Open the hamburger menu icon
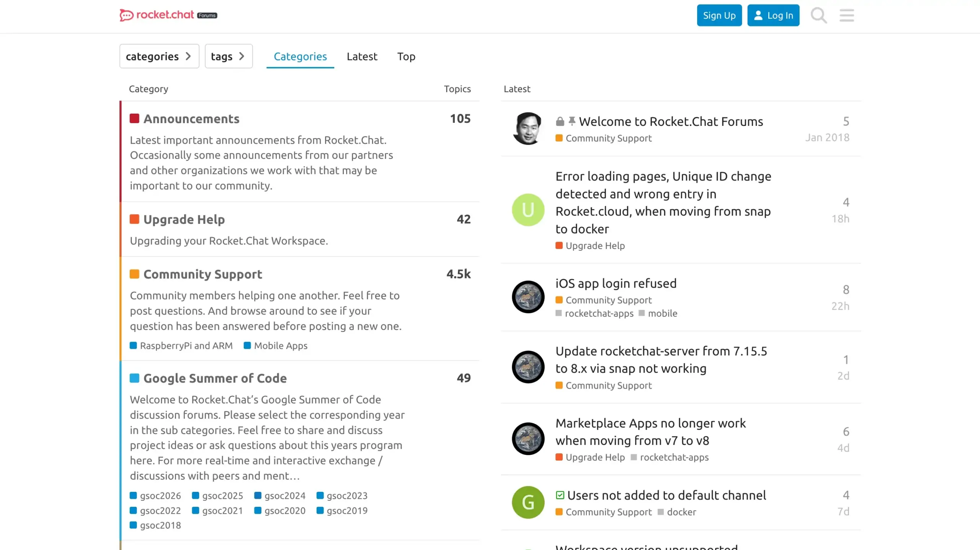This screenshot has height=550, width=980. (846, 15)
